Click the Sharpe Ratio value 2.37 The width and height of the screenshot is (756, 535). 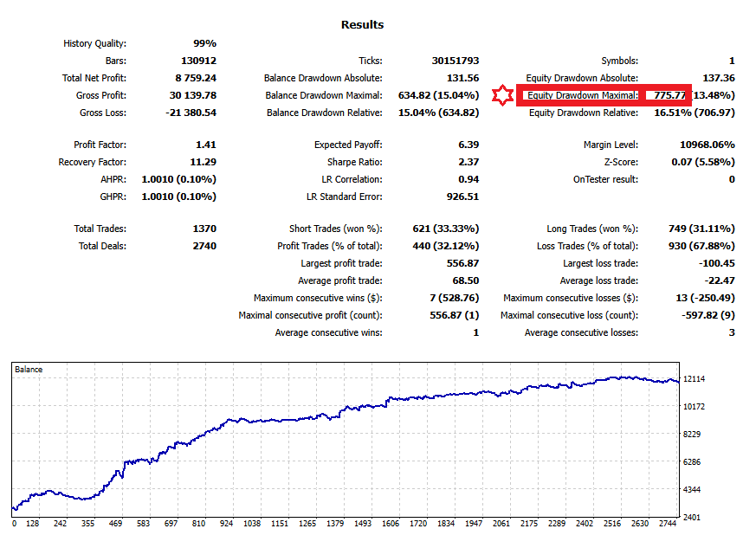click(468, 162)
